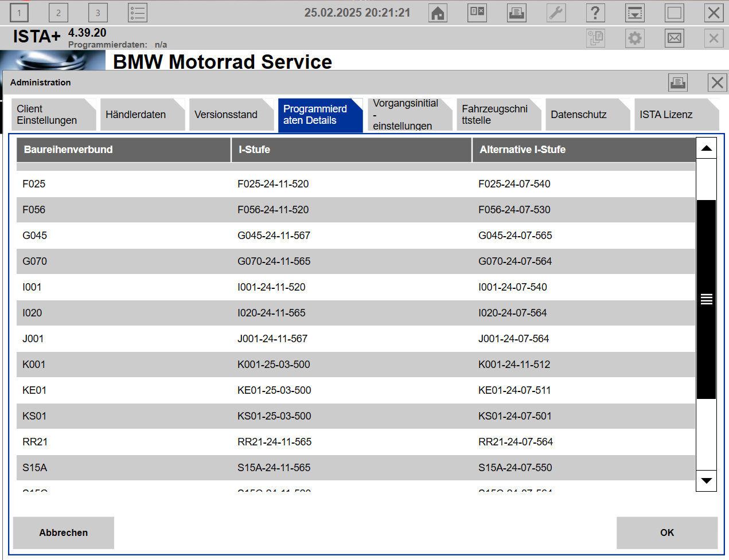
Task: Print the Administration dialog via its printer icon
Action: (678, 83)
